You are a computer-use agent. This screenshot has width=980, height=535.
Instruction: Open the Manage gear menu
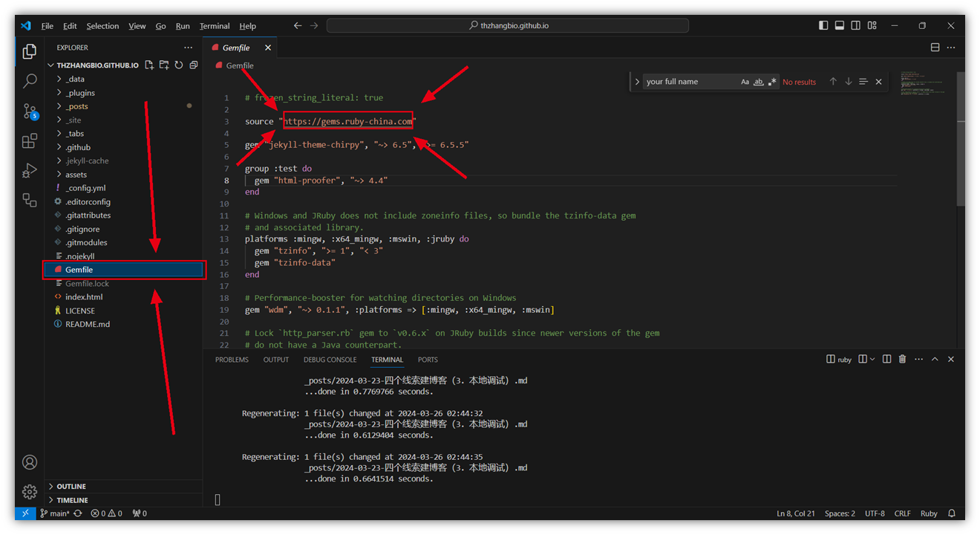click(x=30, y=491)
